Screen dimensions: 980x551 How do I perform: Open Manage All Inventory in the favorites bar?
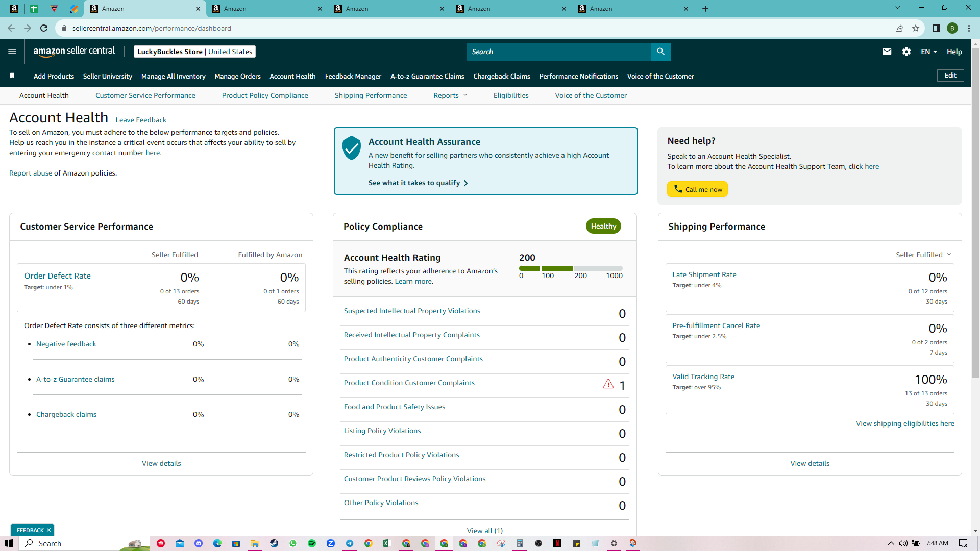(x=174, y=76)
